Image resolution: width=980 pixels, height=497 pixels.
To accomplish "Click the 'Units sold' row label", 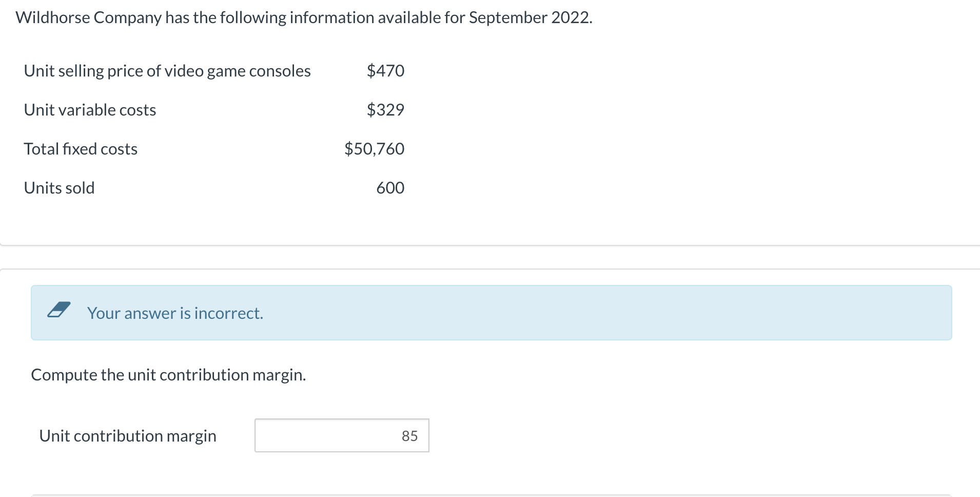I will tap(59, 188).
